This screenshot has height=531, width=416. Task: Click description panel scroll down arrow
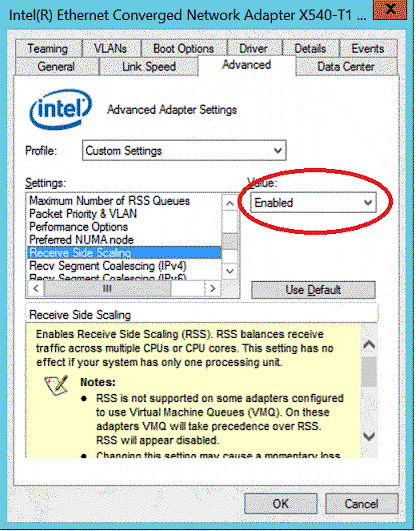(369, 436)
